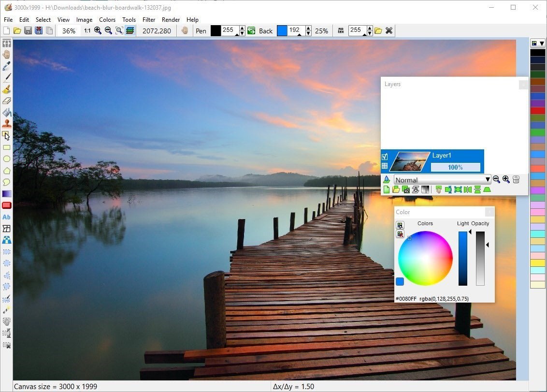Image resolution: width=547 pixels, height=392 pixels.
Task: Open the palette options dropdown arrow
Action: click(542, 44)
